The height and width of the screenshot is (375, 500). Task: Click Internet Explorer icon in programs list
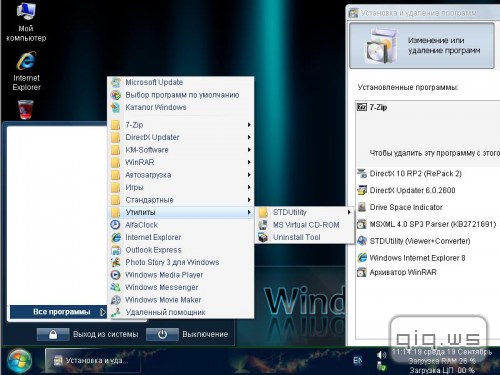point(116,237)
